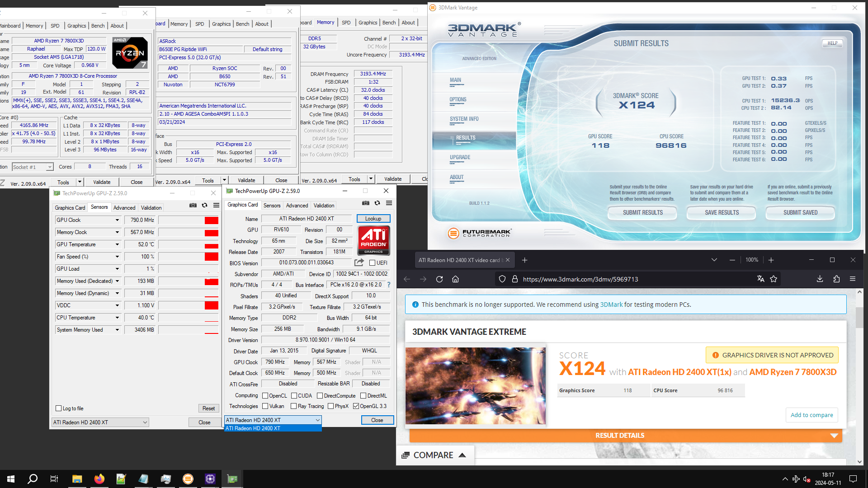Click site padlock security icon

514,279
